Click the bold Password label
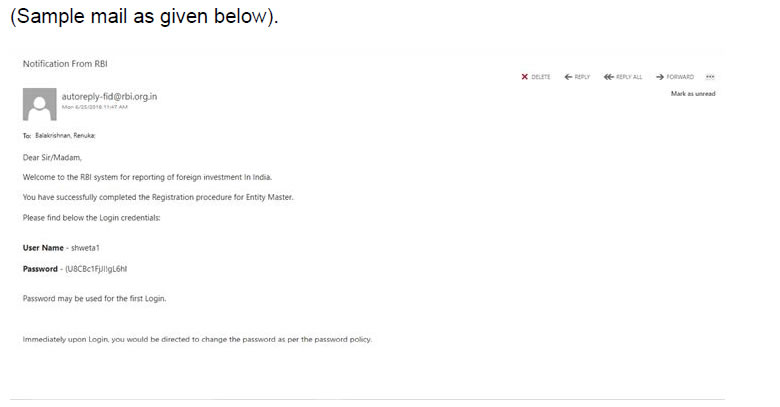780x407 pixels. click(x=40, y=268)
